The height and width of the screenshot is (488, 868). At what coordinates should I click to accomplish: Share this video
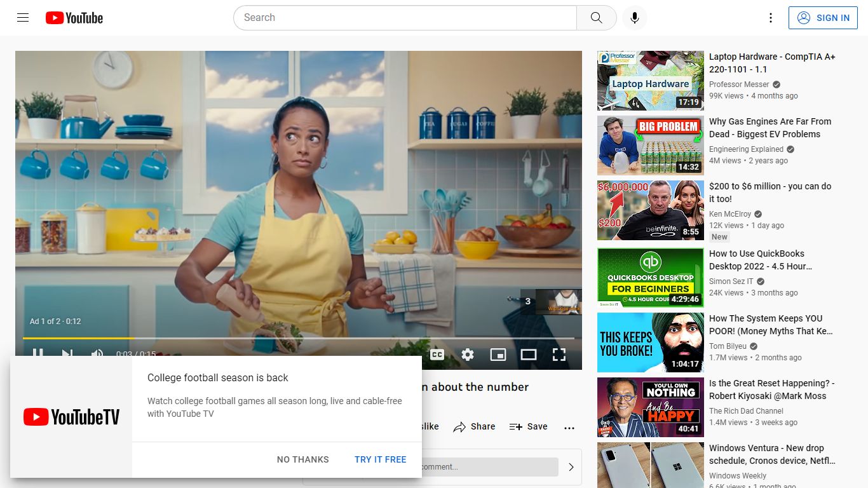point(474,427)
